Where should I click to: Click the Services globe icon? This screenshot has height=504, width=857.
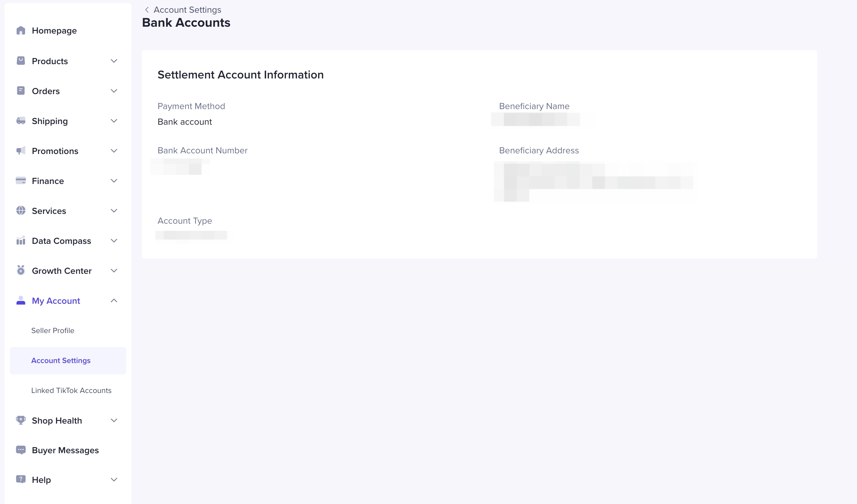(x=21, y=211)
